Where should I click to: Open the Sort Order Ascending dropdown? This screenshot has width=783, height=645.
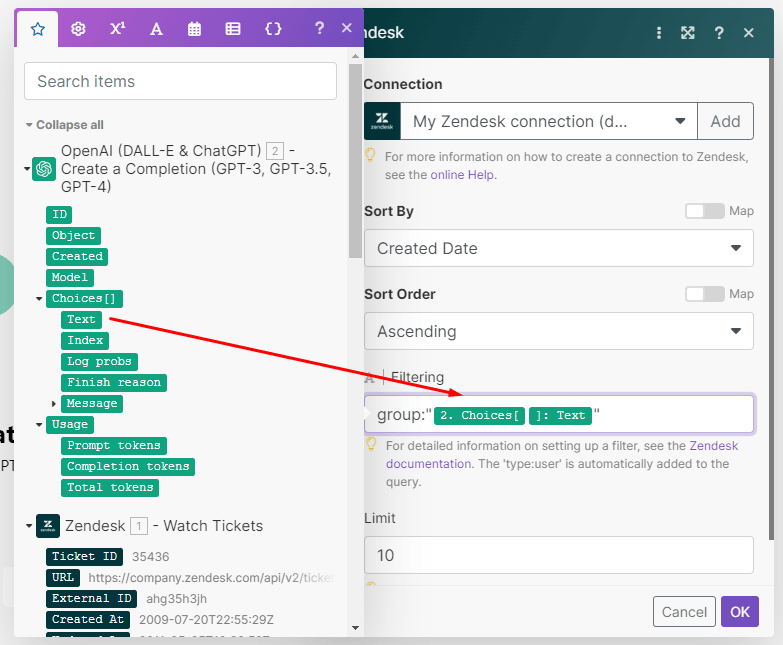tap(558, 331)
